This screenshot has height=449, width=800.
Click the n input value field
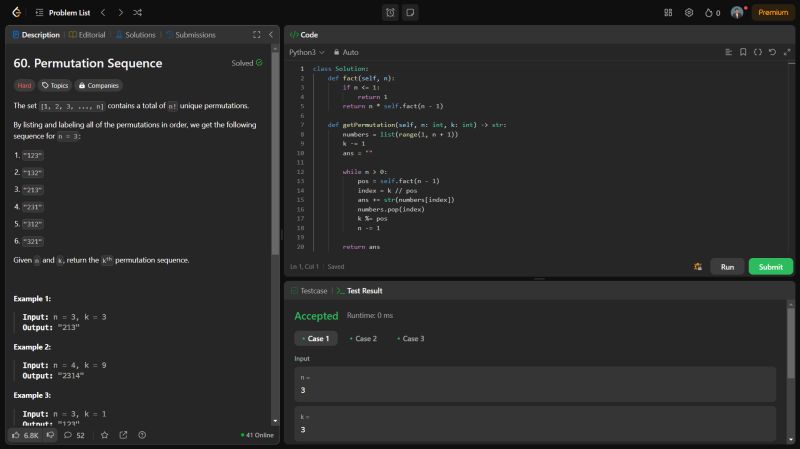point(535,384)
